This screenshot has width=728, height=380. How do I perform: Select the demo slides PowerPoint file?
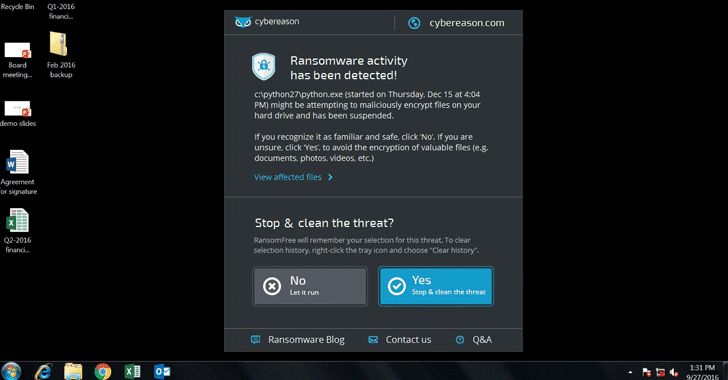18,113
